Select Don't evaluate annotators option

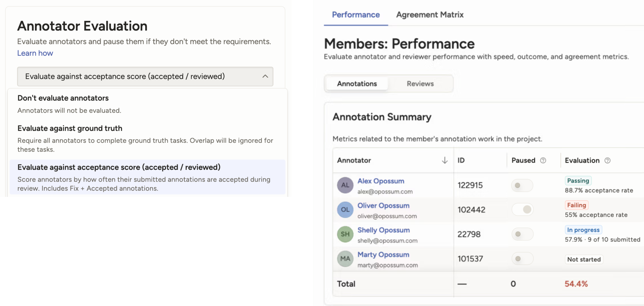click(148, 104)
